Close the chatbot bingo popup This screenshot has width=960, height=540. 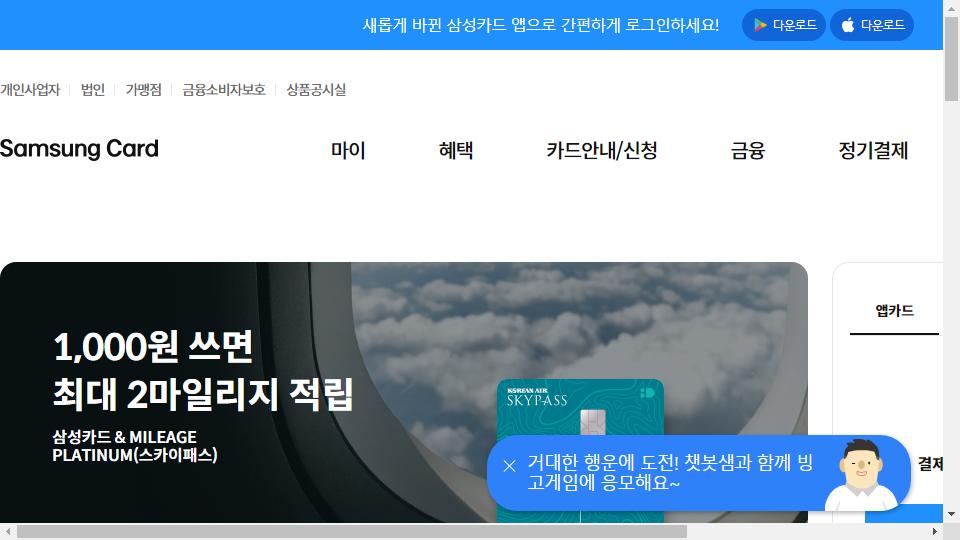pos(509,466)
